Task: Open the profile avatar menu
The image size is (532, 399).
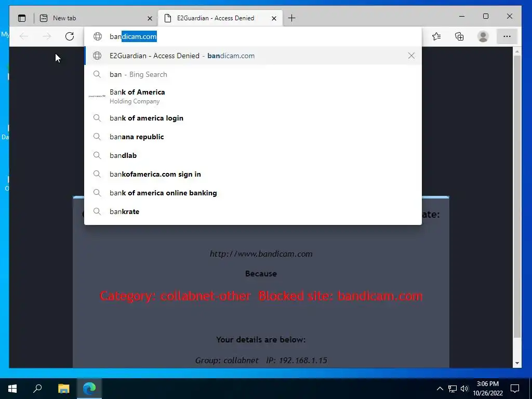Action: coord(483,36)
